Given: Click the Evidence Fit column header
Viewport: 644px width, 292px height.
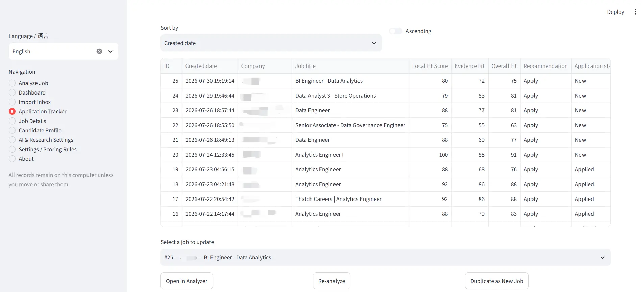Looking at the screenshot, I should point(470,66).
